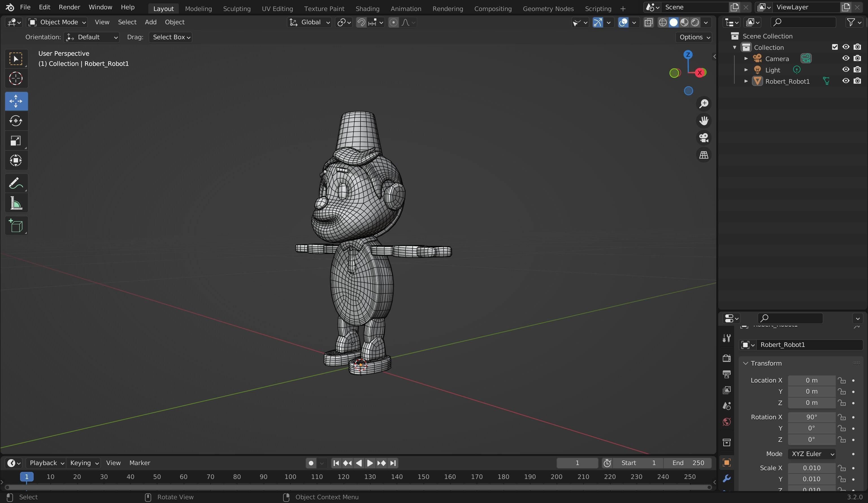Open the Render menu

click(x=69, y=7)
